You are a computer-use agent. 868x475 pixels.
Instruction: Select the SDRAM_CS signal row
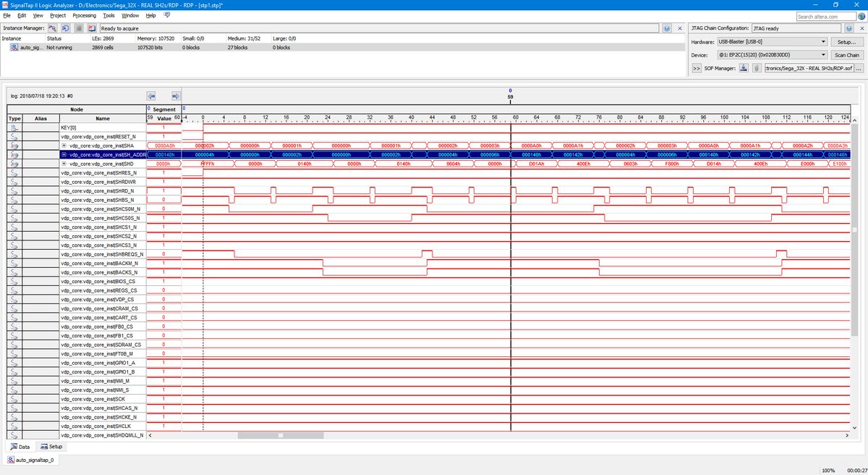click(x=102, y=345)
